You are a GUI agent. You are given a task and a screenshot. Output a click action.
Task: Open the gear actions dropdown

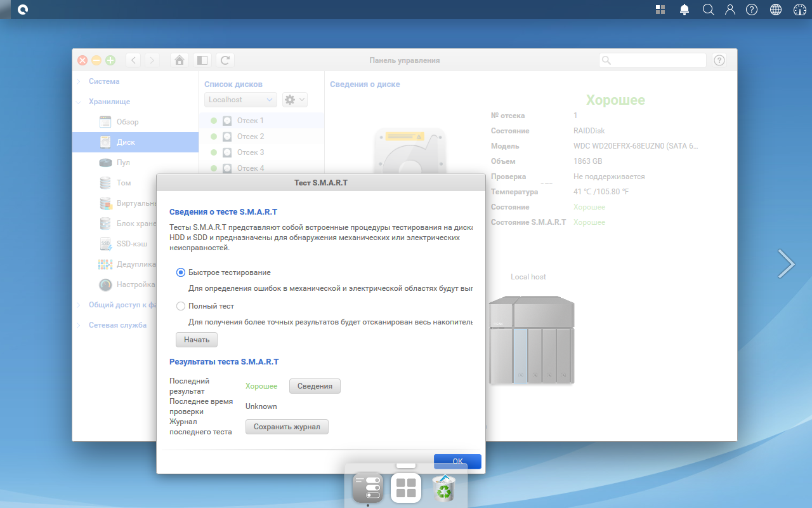click(x=294, y=100)
